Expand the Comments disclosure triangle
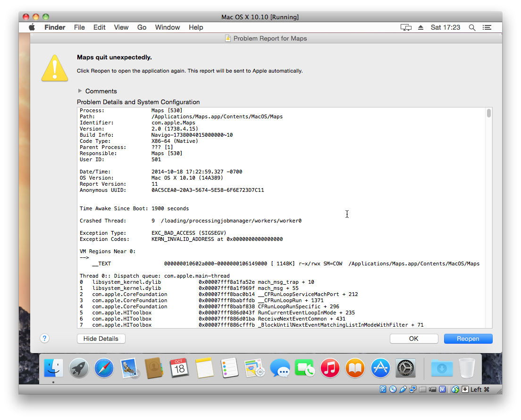Screen dimensions: 521x420 pyautogui.click(x=80, y=91)
